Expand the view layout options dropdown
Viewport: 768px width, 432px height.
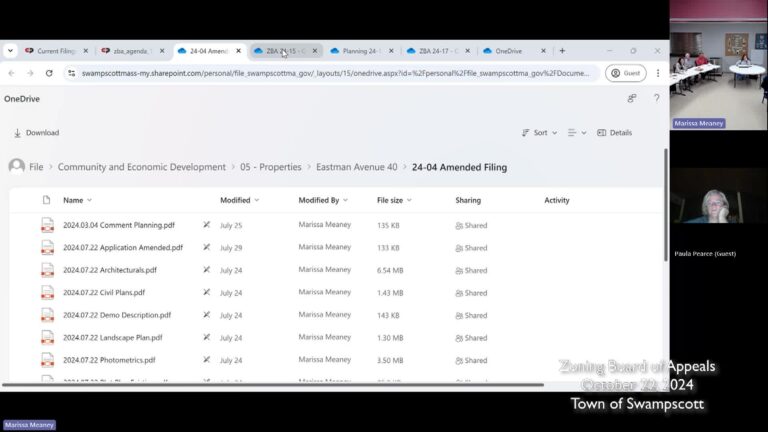(577, 133)
